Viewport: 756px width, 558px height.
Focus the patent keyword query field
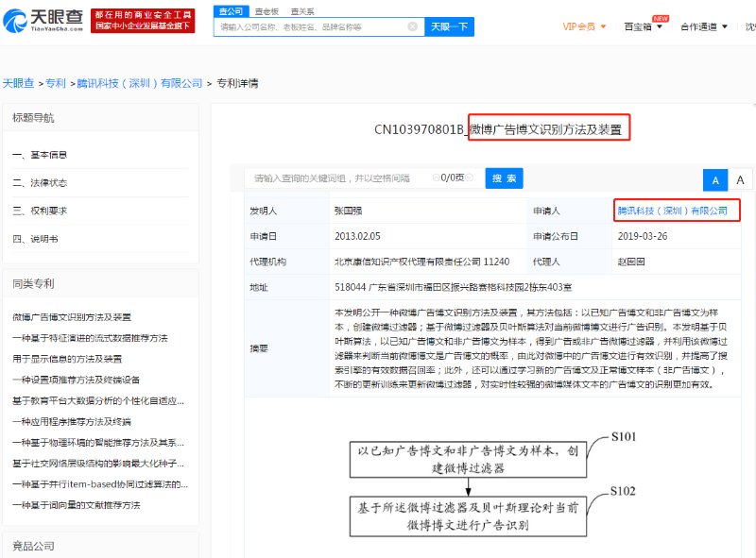pyautogui.click(x=337, y=178)
